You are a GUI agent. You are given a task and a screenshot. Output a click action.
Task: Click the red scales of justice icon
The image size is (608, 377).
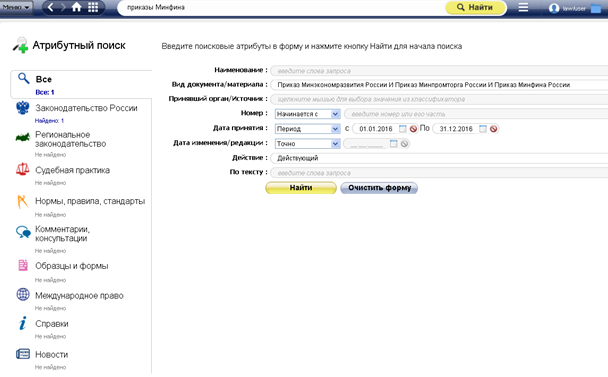(x=22, y=169)
